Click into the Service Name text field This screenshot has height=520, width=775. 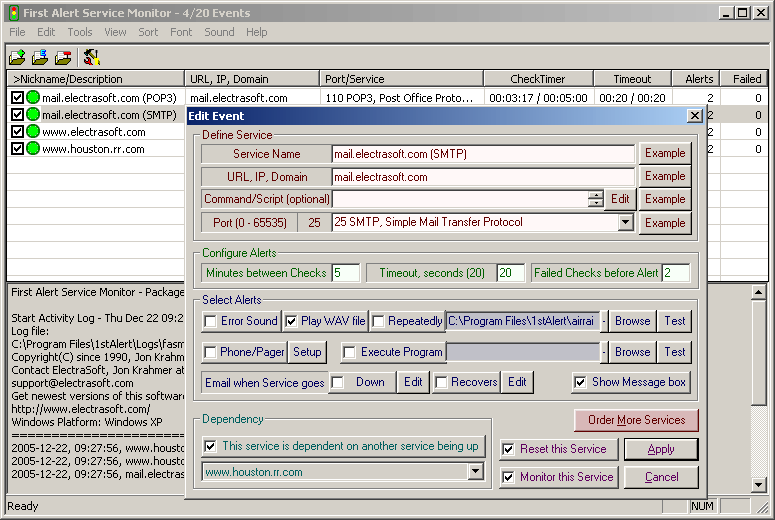click(483, 154)
